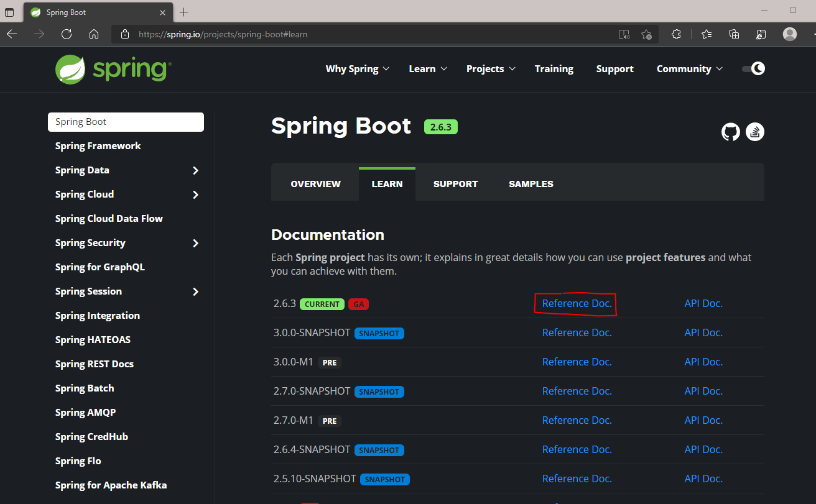Open the Training menu item

click(554, 69)
